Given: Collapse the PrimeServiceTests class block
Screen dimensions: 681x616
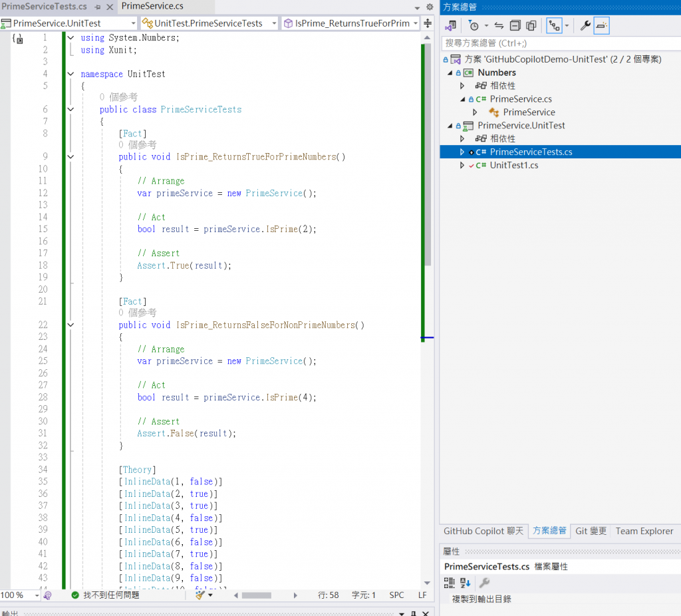Looking at the screenshot, I should click(70, 110).
